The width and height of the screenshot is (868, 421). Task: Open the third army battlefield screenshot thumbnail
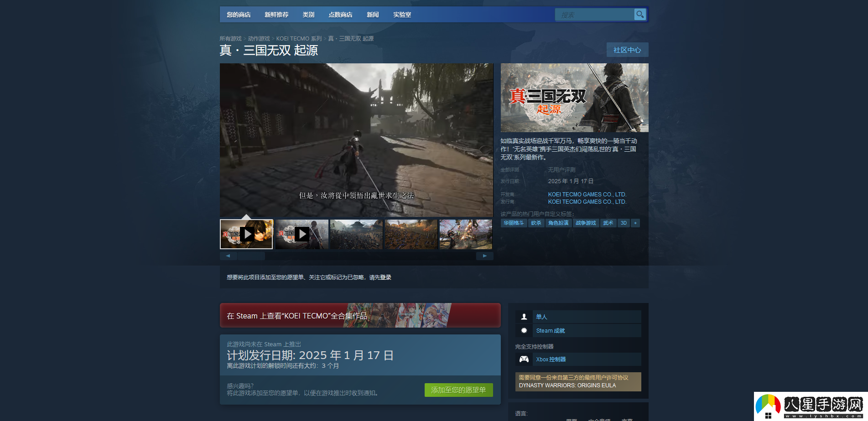(x=356, y=234)
